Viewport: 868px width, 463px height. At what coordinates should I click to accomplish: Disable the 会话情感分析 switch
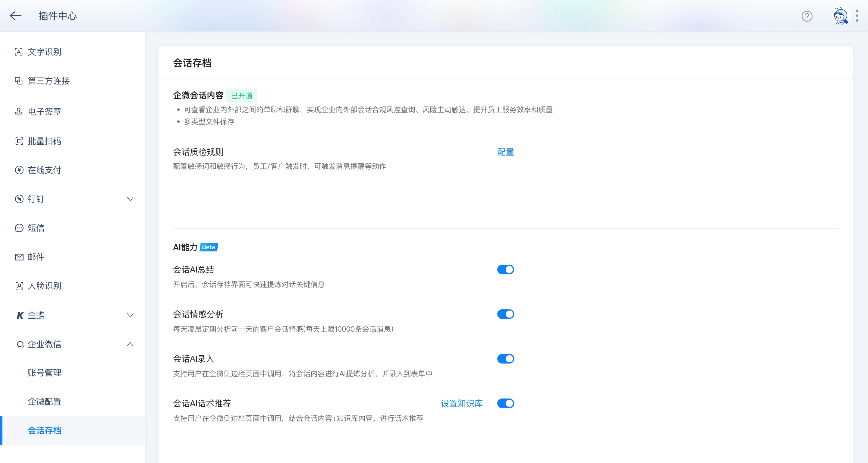tap(505, 314)
